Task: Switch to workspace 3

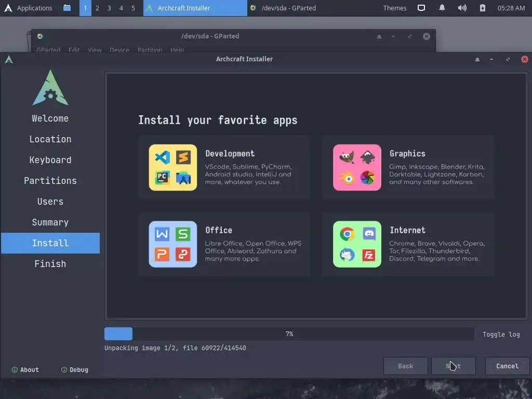Action: click(109, 8)
